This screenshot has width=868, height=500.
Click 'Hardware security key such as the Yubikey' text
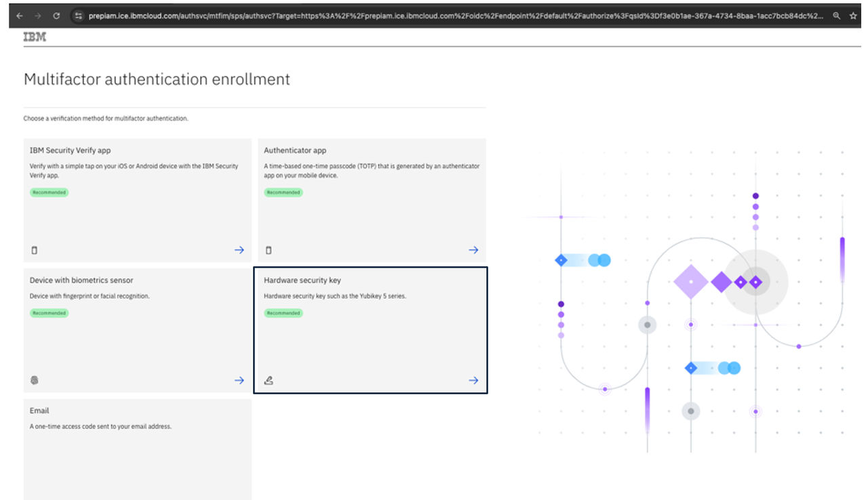click(335, 296)
